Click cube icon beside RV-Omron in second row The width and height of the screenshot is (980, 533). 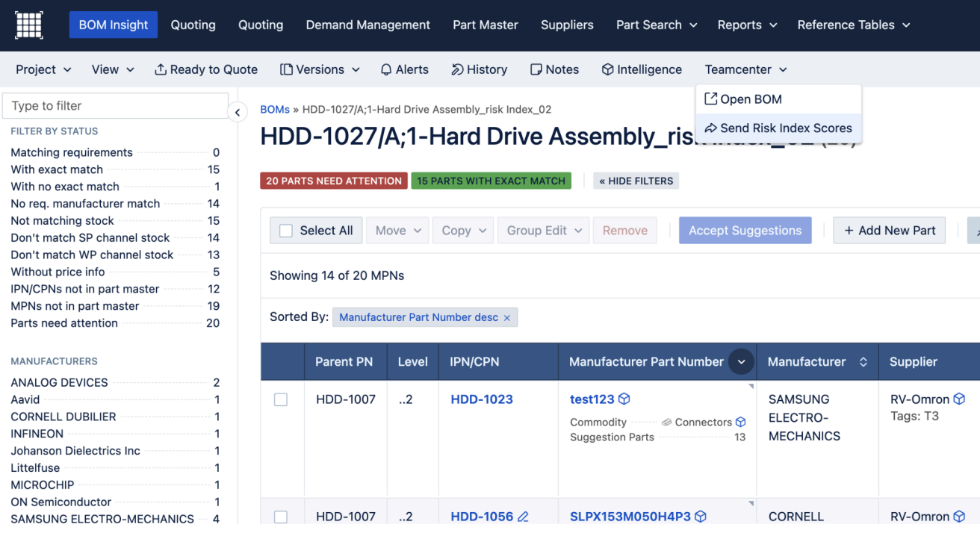pyautogui.click(x=960, y=517)
